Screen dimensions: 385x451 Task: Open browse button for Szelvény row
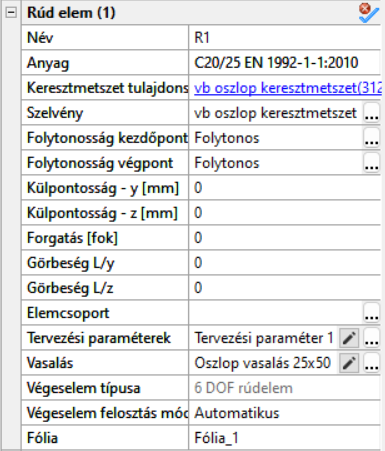(x=371, y=113)
